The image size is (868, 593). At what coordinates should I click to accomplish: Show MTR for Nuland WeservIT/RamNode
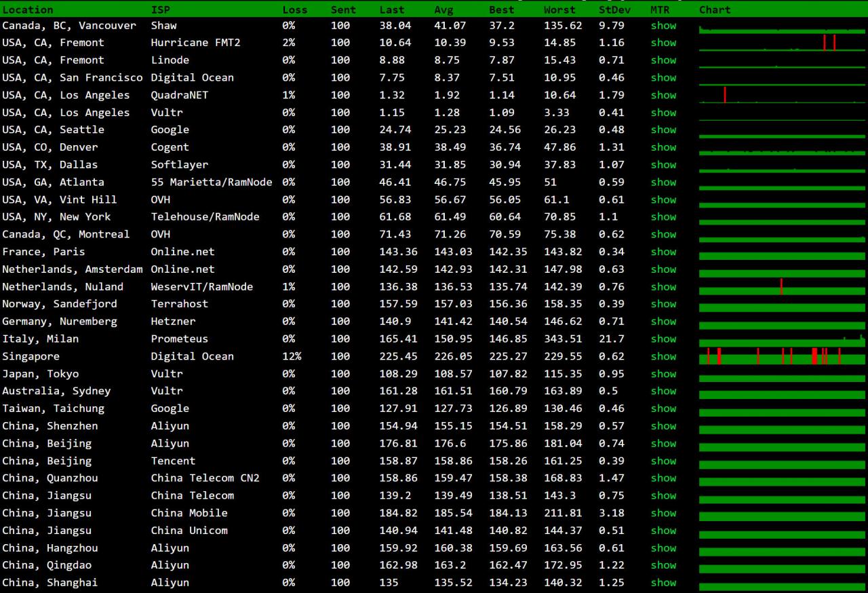(663, 287)
